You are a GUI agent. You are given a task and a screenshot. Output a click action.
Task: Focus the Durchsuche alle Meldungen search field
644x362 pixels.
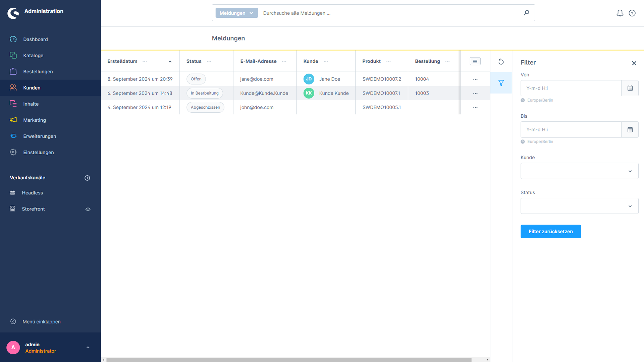391,13
